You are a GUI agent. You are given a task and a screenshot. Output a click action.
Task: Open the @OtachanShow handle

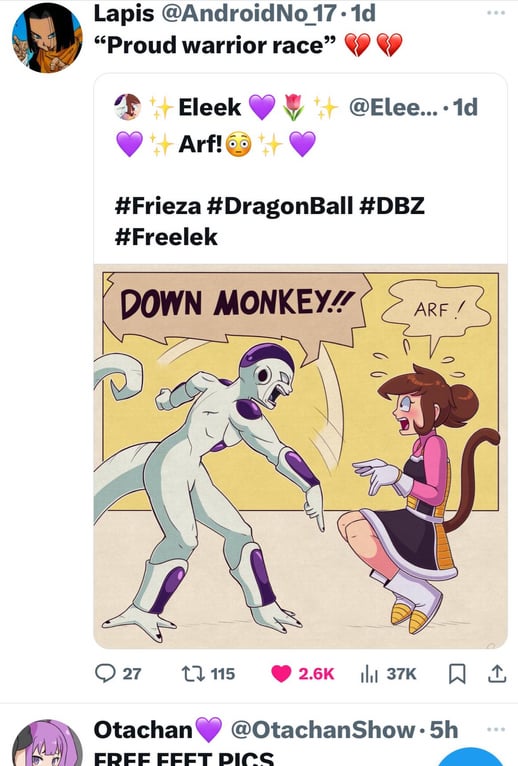[322, 729]
